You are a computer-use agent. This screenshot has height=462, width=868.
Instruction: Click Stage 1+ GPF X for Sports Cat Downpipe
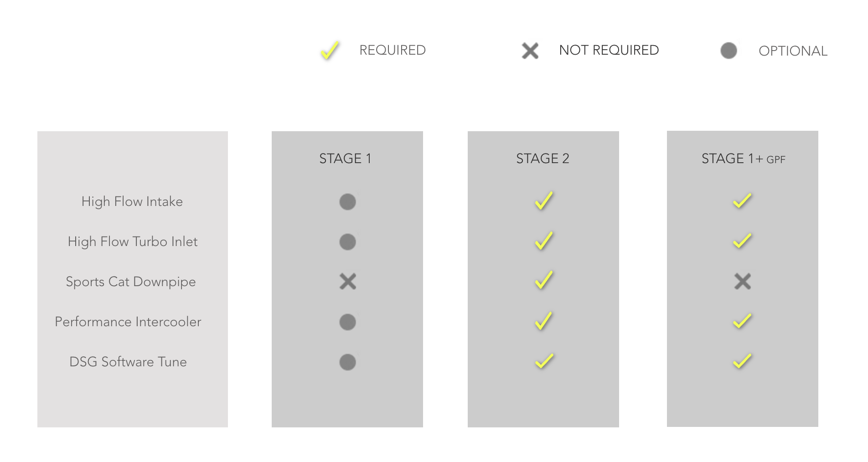(x=742, y=282)
